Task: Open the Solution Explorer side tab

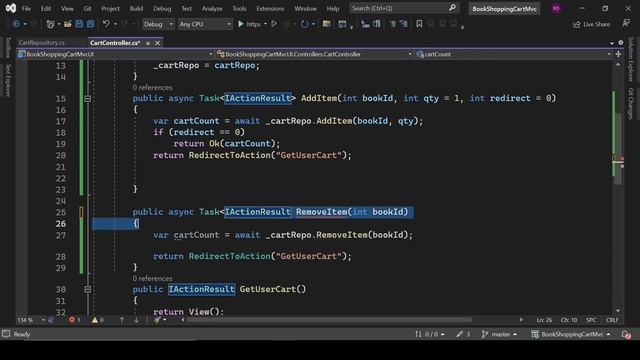Action: pos(631,59)
